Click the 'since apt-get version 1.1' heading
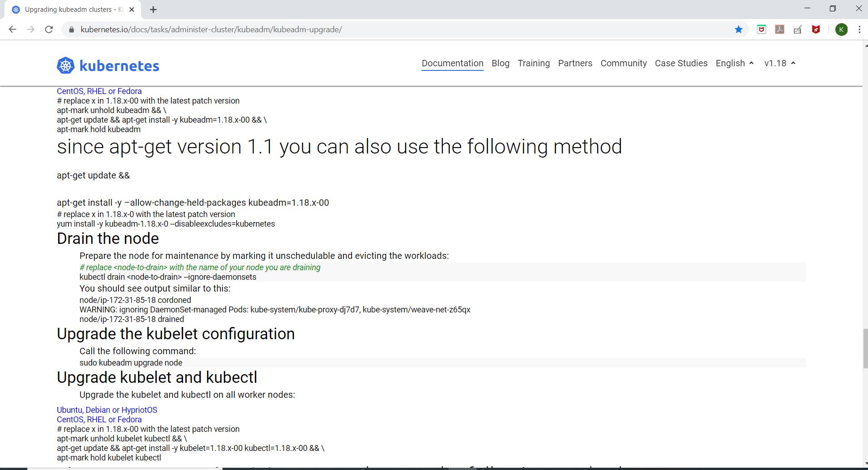The width and height of the screenshot is (868, 470). pos(339,147)
